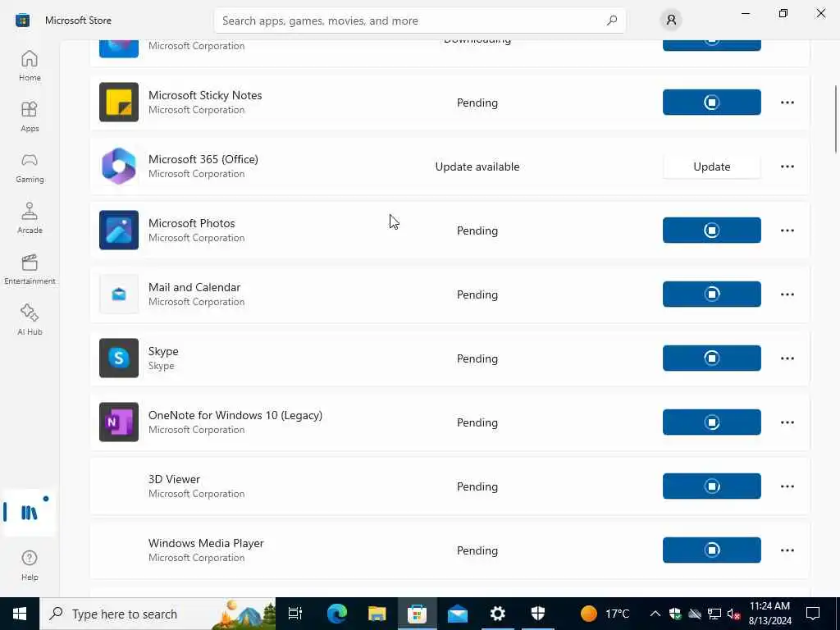Stop the Skype pending update
The image size is (840, 630).
pos(711,358)
